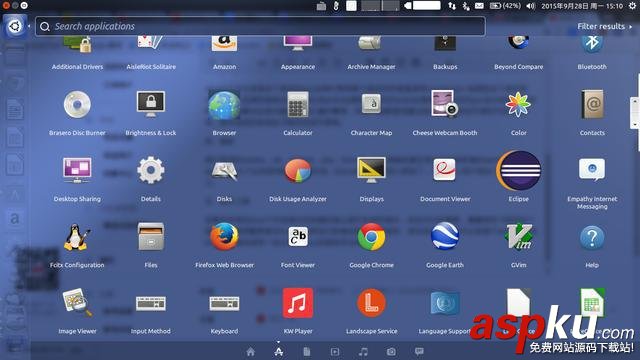Open GVim editor
Viewport: 640px width, 360px height.
point(518,236)
